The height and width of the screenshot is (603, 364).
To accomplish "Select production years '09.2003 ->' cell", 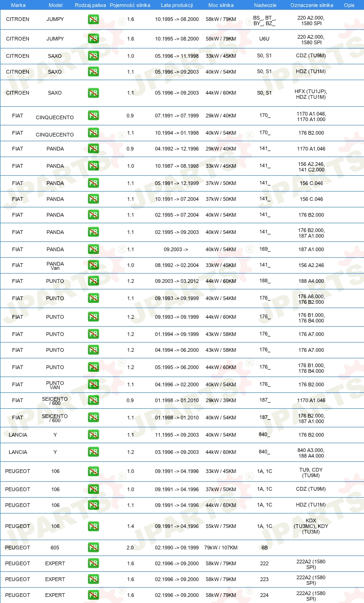I will point(176,249).
